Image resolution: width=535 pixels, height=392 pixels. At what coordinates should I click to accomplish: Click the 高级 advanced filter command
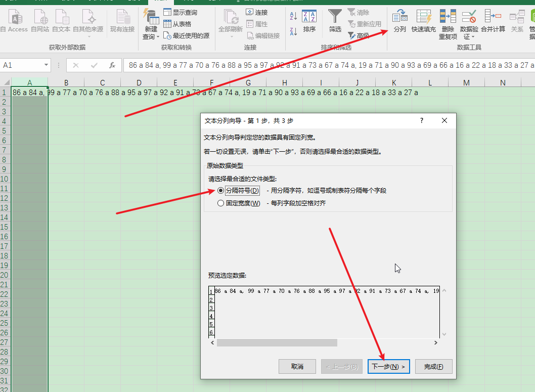(362, 35)
